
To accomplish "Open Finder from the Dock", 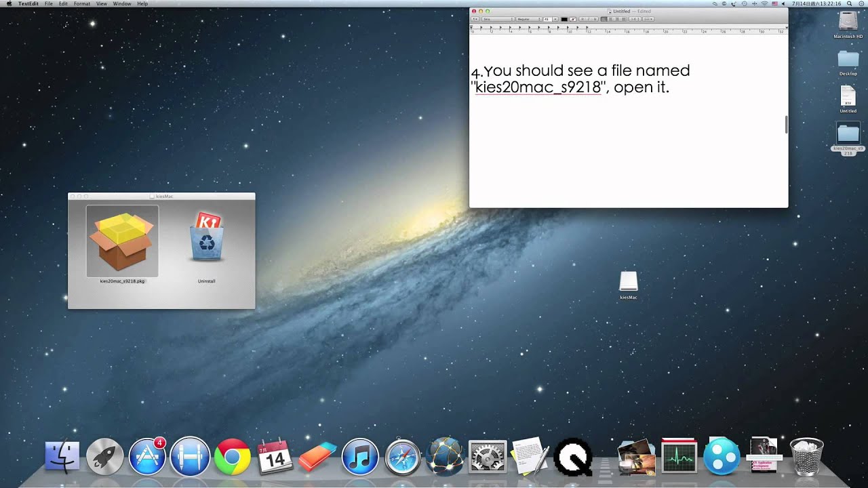I will coord(62,455).
